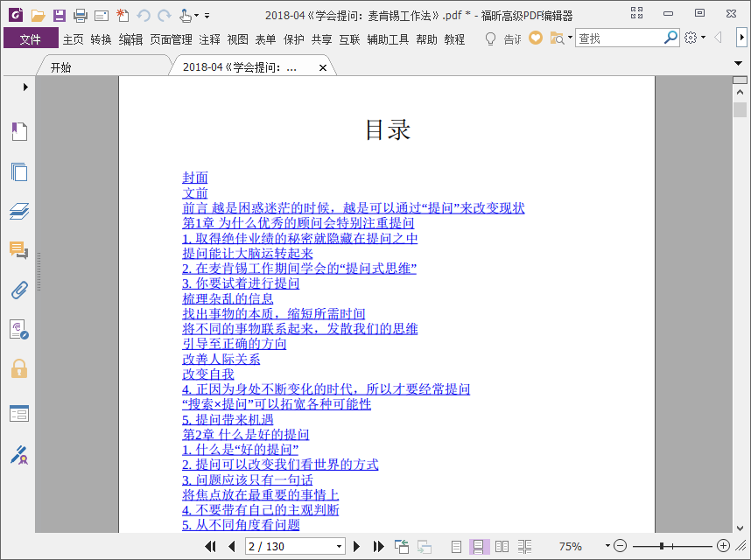This screenshot has width=751, height=560.
Task: Undo the last action
Action: coord(144,16)
